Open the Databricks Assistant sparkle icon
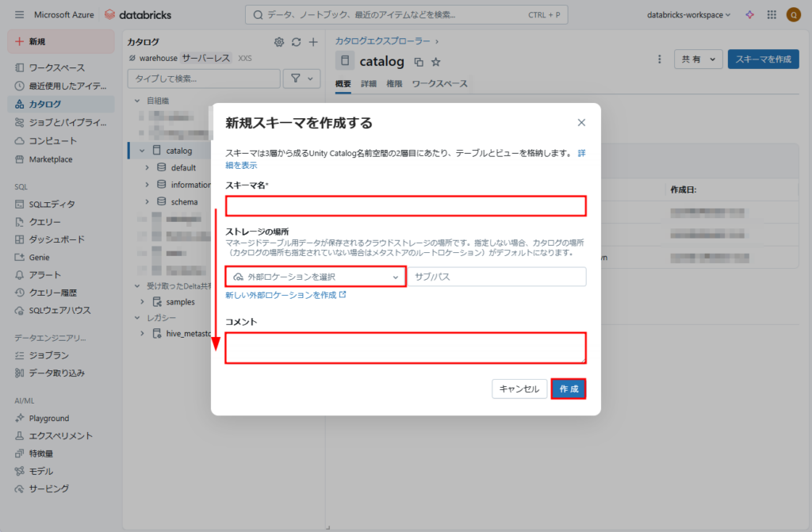This screenshot has height=532, width=812. (749, 14)
